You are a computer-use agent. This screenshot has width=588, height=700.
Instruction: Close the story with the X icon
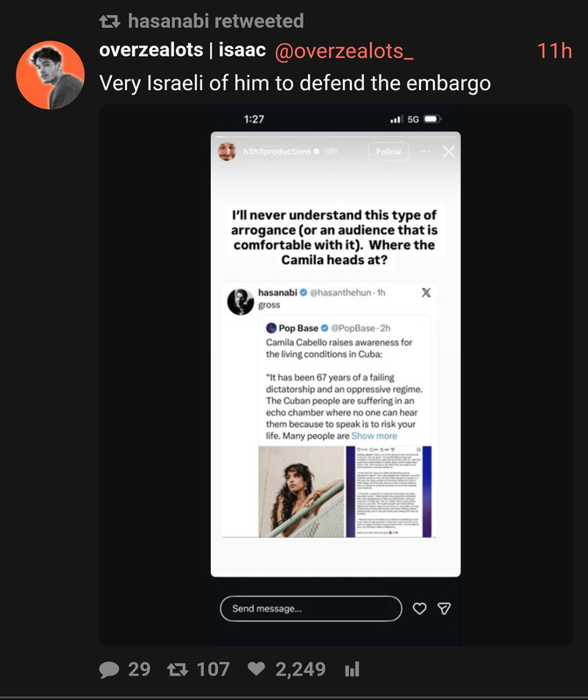tap(449, 151)
